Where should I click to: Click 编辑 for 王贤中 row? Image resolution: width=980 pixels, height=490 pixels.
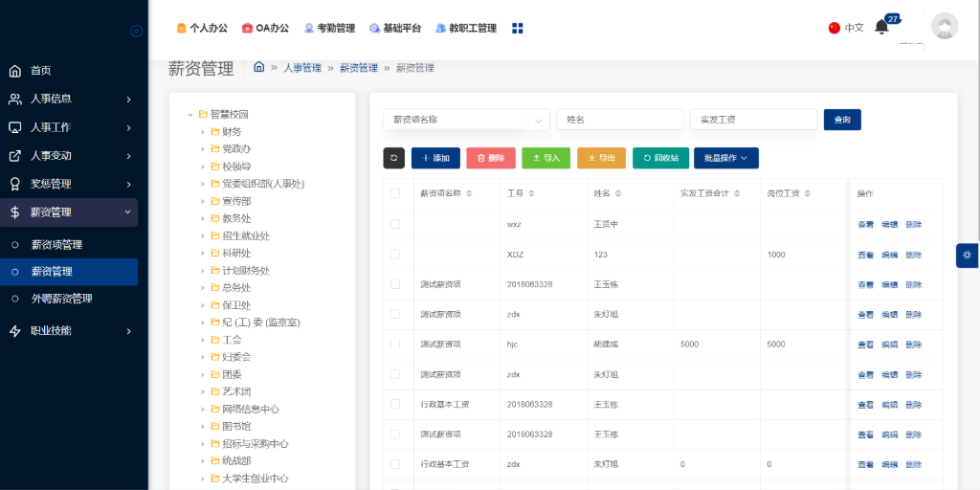pos(889,224)
